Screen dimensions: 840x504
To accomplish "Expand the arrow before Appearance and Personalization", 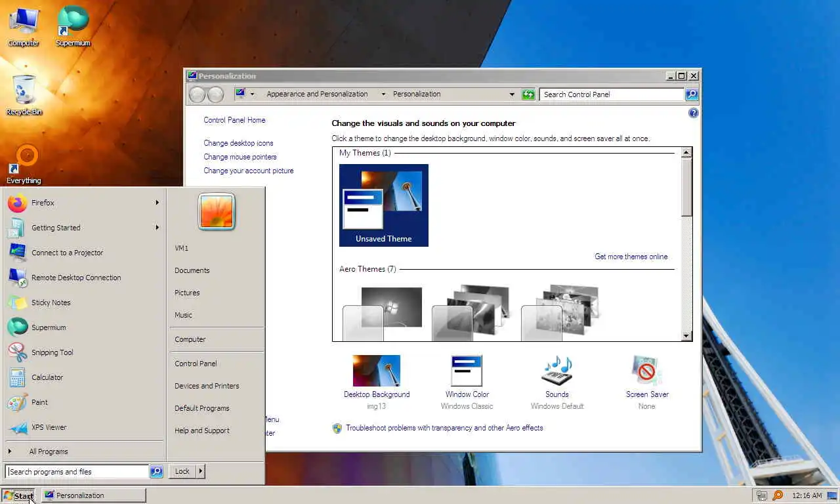I will 252,94.
